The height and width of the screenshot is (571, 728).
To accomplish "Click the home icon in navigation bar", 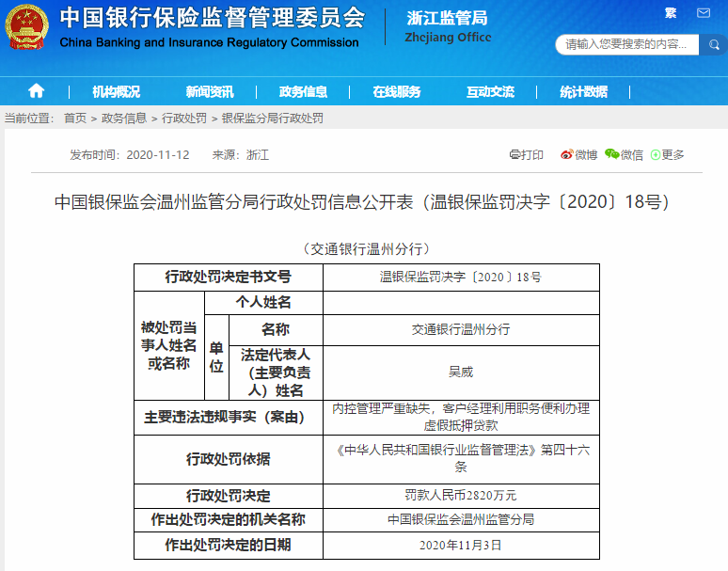I will click(36, 91).
